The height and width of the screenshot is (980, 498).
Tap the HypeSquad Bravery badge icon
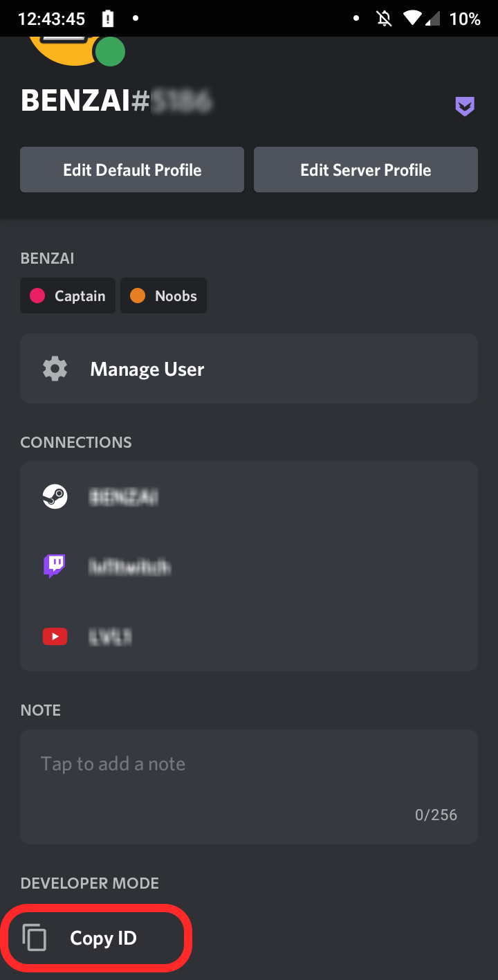(464, 107)
